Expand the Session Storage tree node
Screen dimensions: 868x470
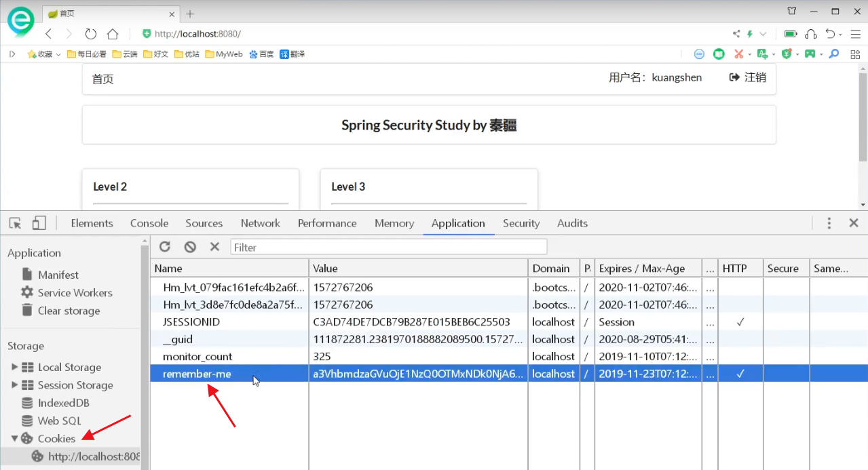(14, 385)
